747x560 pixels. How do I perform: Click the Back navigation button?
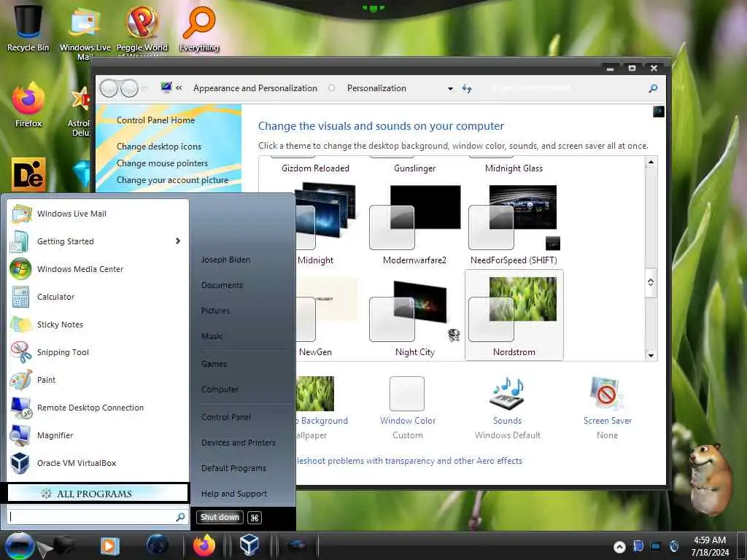click(x=109, y=88)
